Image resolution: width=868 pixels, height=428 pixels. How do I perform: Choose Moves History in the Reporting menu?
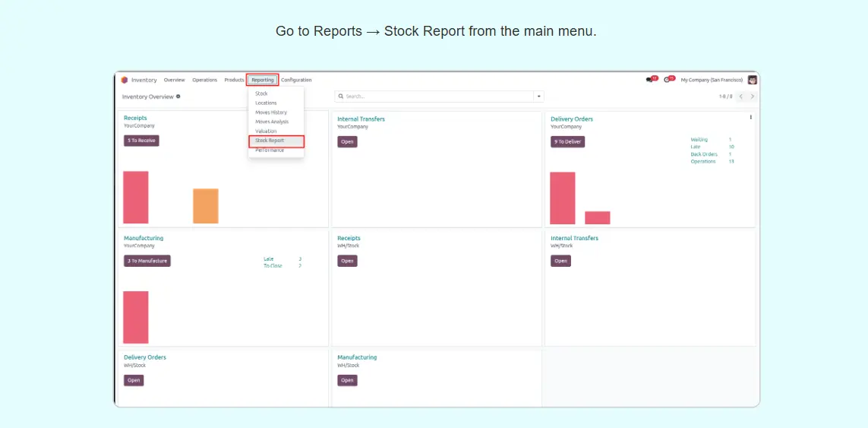point(271,113)
